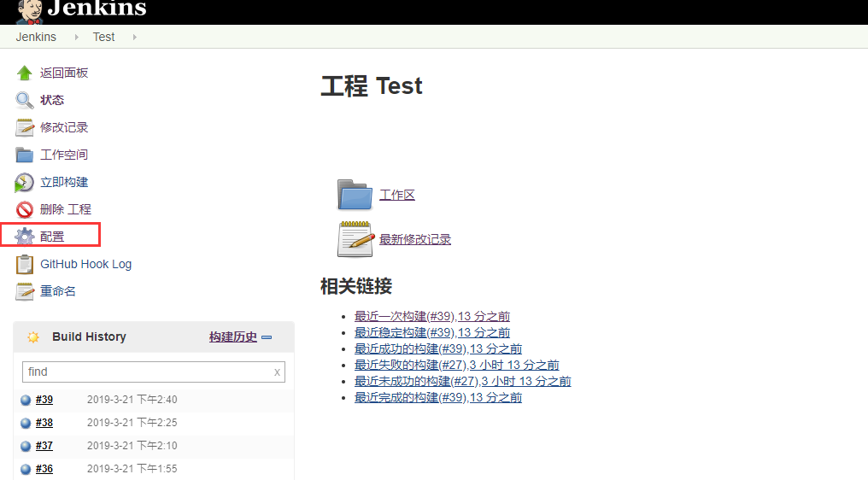Click the 相关链接 heading
The image size is (868, 480).
[x=356, y=286]
